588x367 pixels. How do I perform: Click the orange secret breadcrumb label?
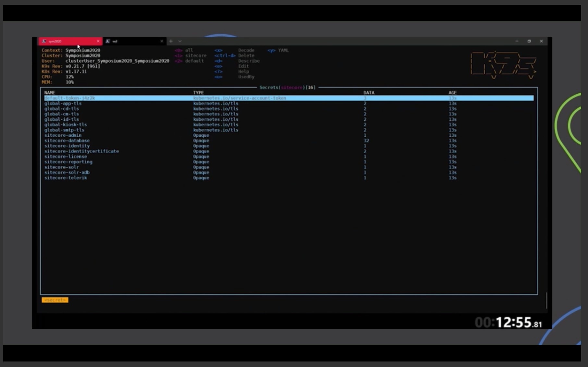coord(55,300)
